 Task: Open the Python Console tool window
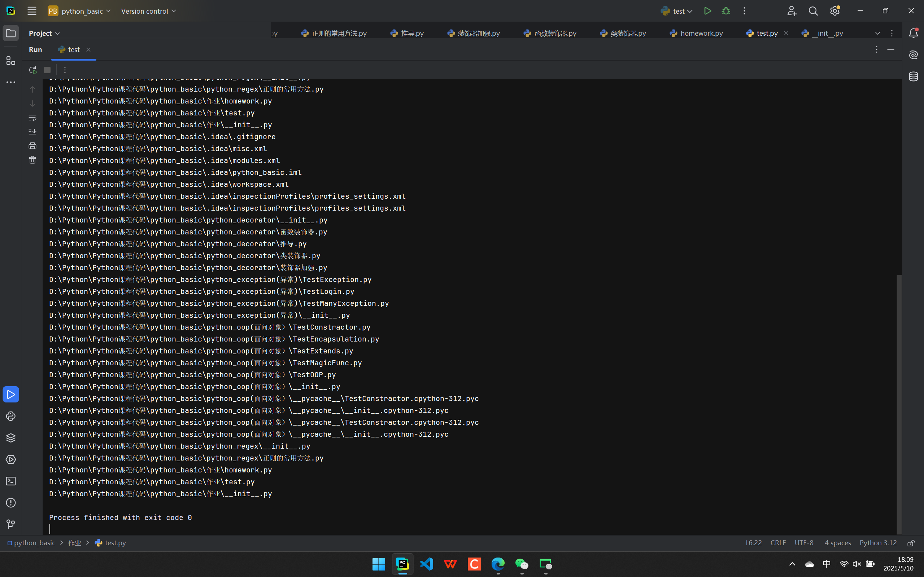11,416
